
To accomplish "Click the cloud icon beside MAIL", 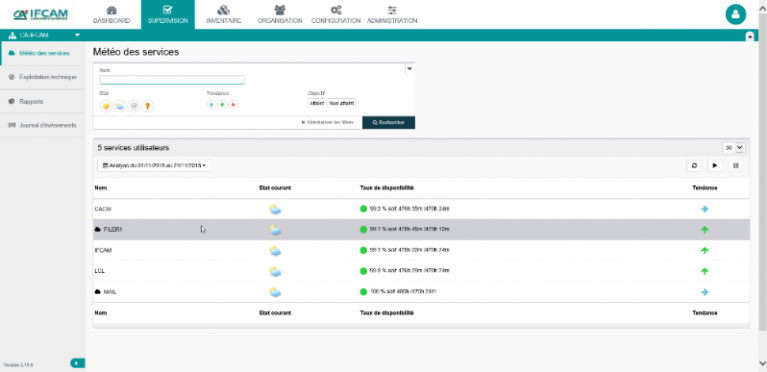I will point(97,291).
